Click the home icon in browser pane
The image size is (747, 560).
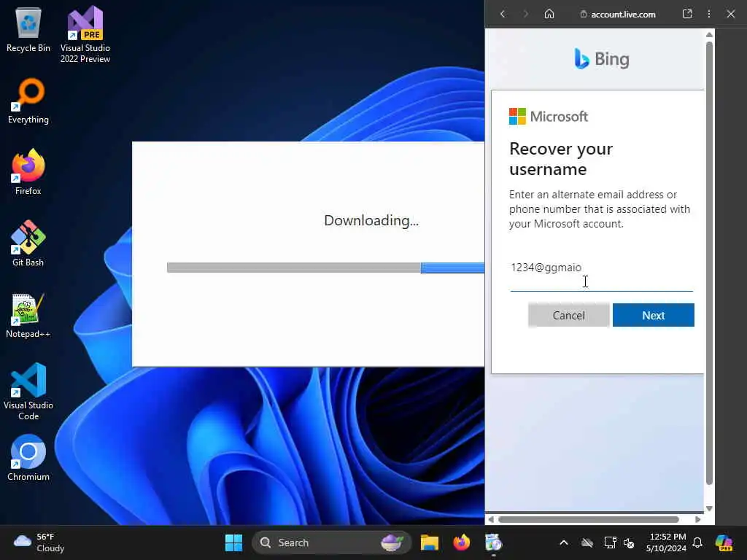click(549, 15)
